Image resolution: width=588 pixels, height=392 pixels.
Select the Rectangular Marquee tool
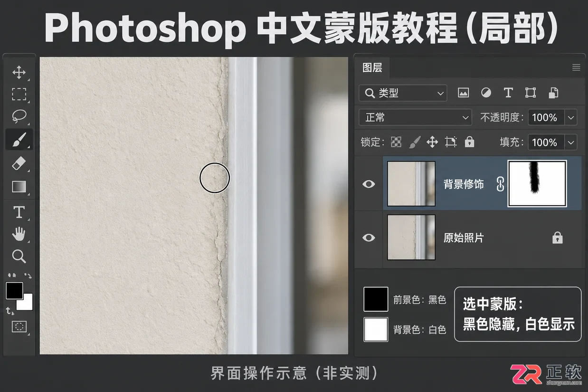[19, 94]
